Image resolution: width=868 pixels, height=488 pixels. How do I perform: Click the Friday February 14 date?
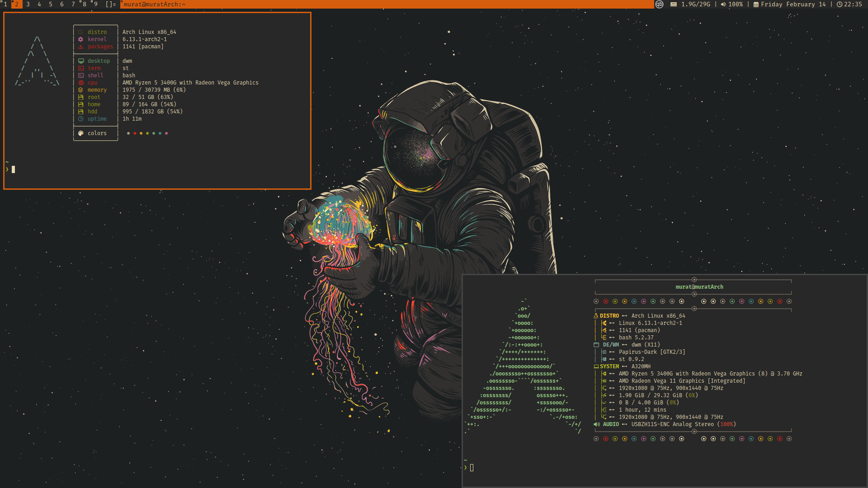(x=793, y=4)
